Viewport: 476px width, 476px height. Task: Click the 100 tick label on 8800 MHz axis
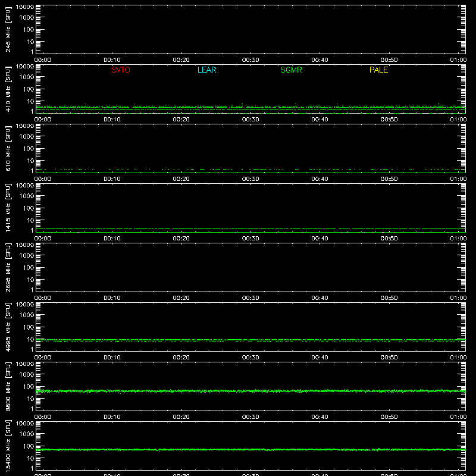click(x=29, y=387)
